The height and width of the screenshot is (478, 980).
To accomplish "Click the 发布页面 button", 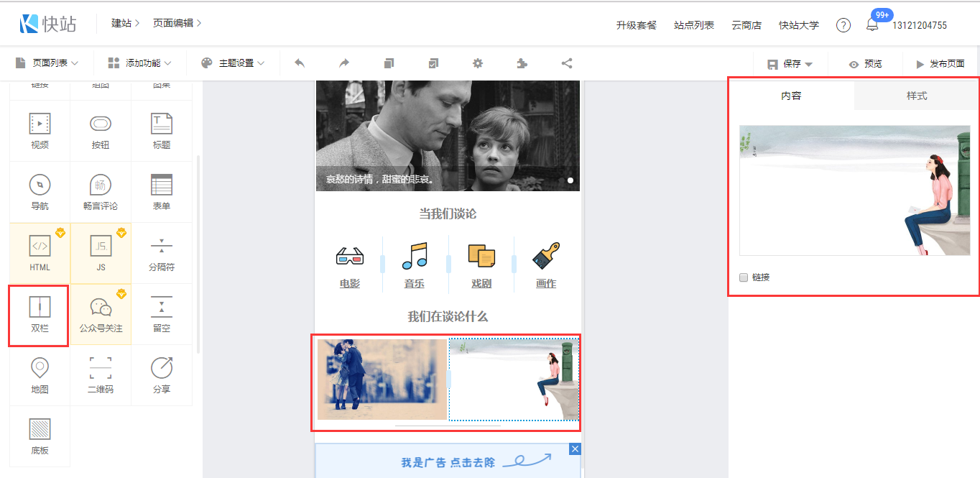I will point(940,64).
